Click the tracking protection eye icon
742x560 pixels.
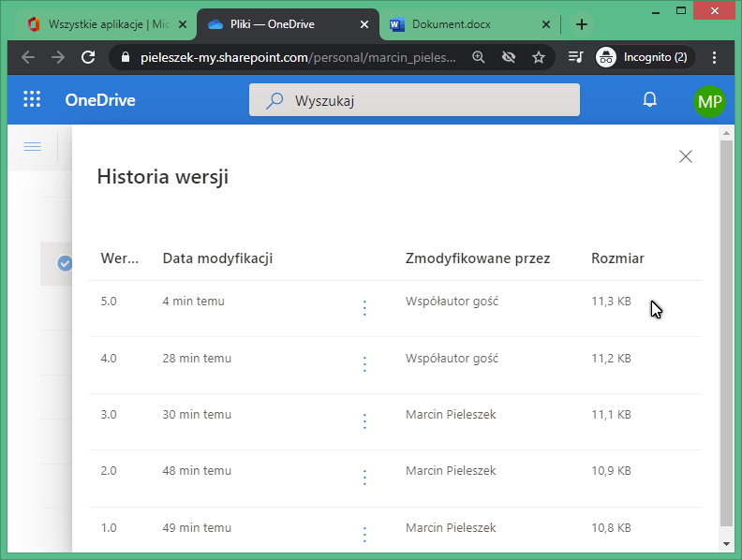(x=508, y=57)
